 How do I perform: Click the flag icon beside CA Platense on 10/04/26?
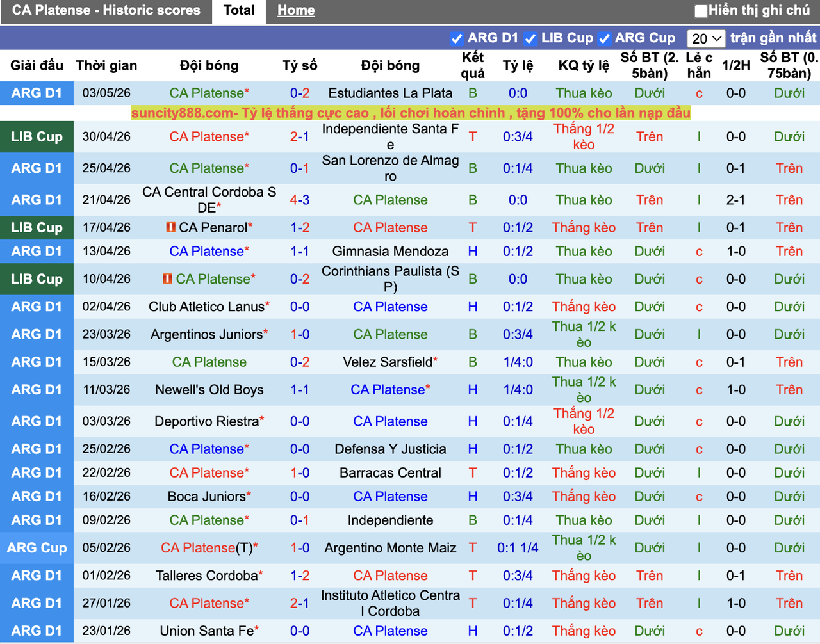(167, 279)
